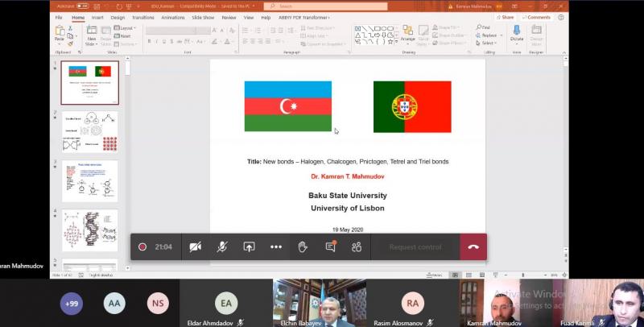
Task: Click the Reset slide button
Action: click(x=122, y=35)
